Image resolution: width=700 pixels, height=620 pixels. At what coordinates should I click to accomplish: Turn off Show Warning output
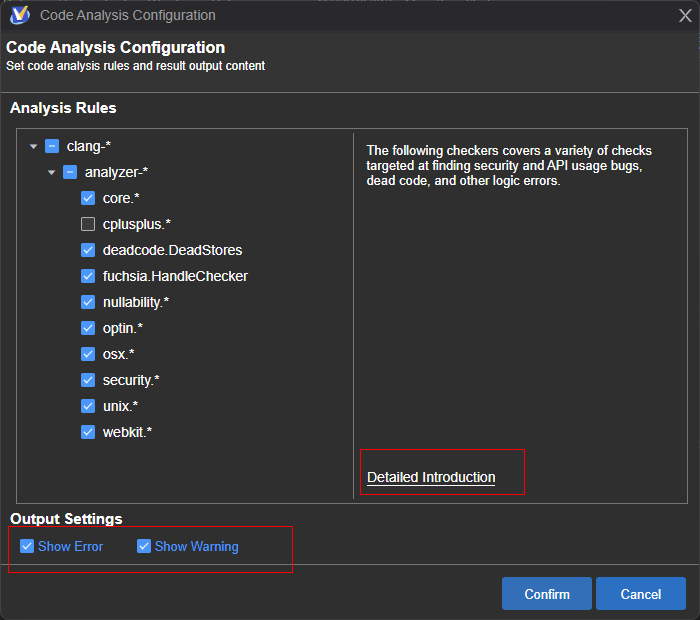point(144,546)
